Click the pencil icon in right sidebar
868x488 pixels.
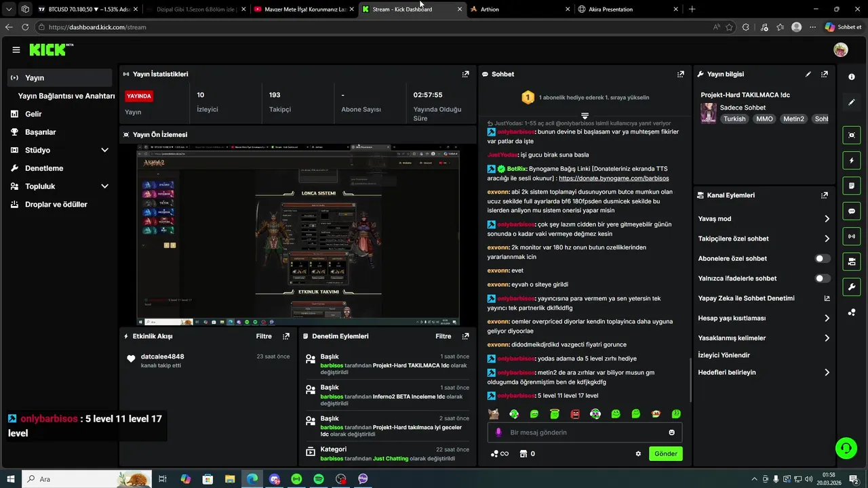[852, 102]
